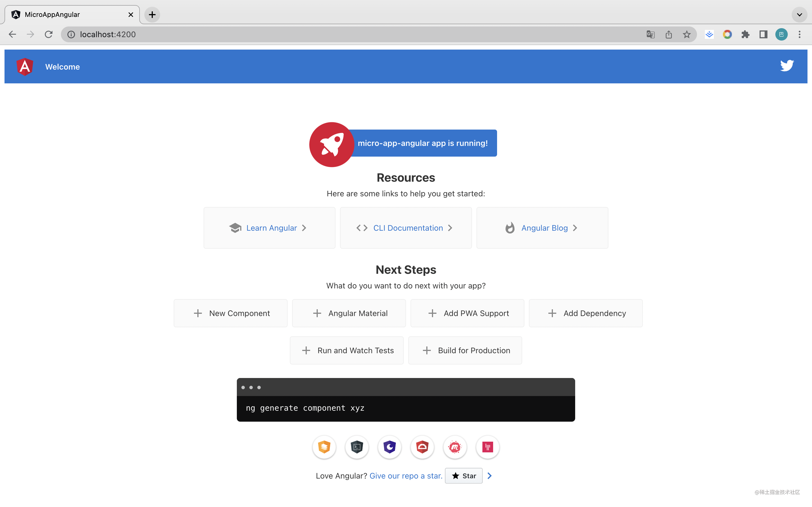Select the Build for Production card
The width and height of the screenshot is (812, 507).
tap(465, 350)
